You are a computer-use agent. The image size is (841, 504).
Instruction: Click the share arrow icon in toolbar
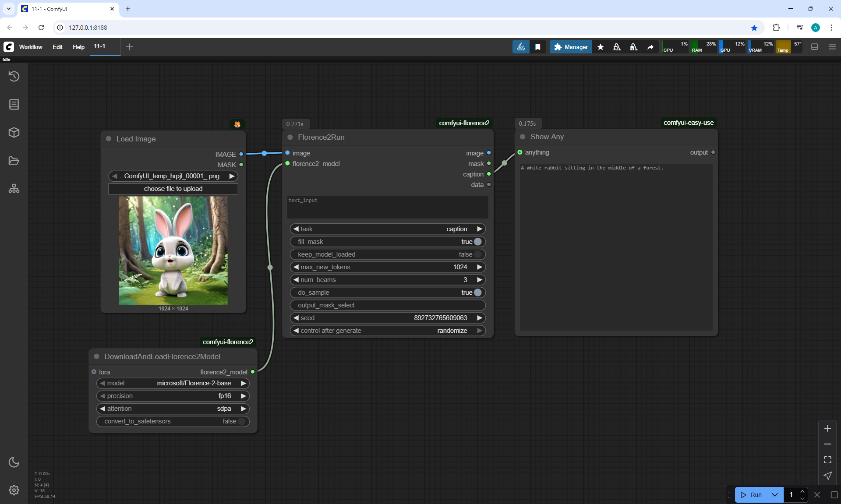pyautogui.click(x=650, y=47)
